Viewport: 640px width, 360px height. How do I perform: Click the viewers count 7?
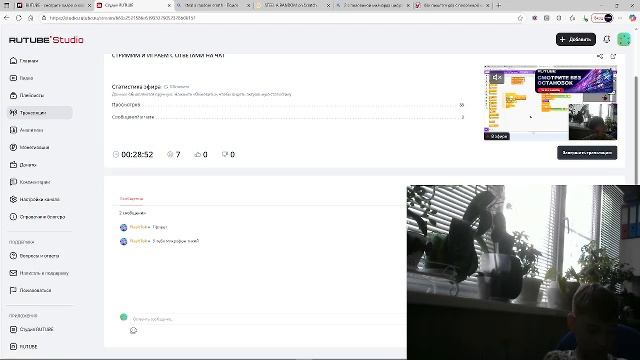[x=174, y=154]
